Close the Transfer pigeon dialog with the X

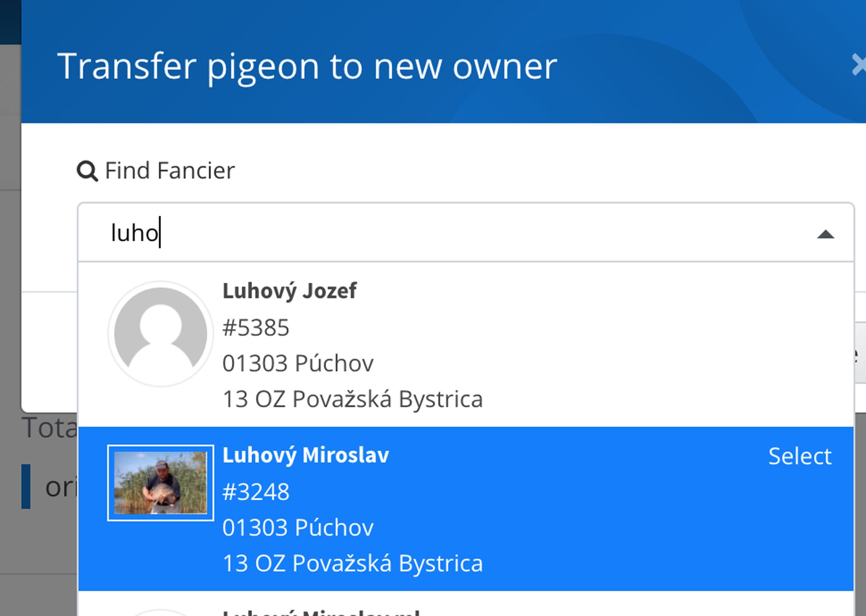pos(858,65)
